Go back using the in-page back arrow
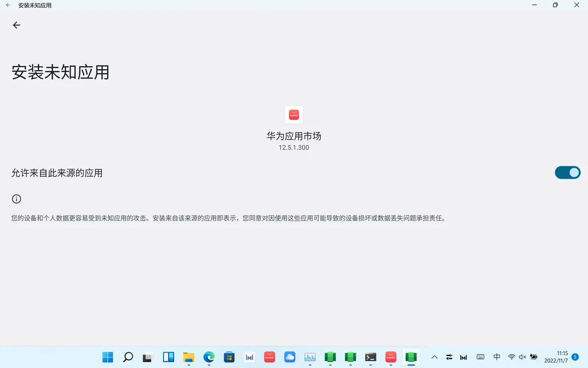Image resolution: width=588 pixels, height=368 pixels. (x=17, y=25)
